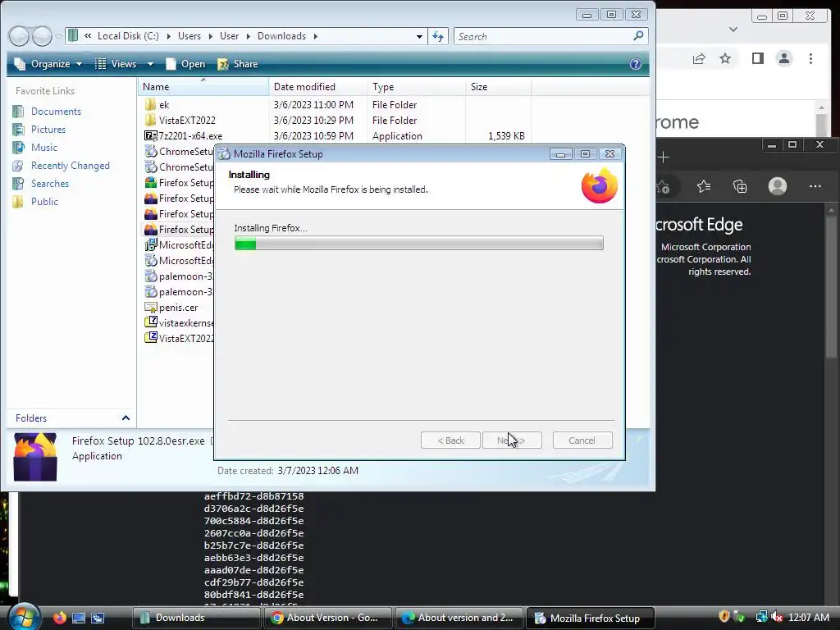Toggle Chrome side panel icon
The width and height of the screenshot is (840, 630).
pyautogui.click(x=757, y=58)
